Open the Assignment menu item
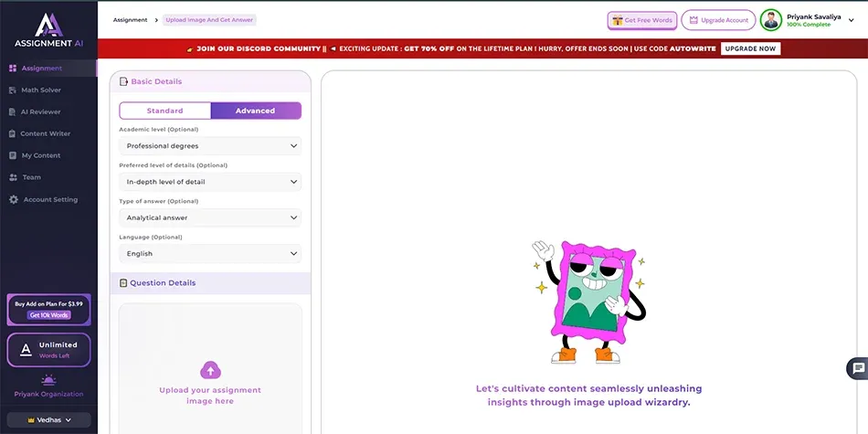Screen dimensions: 868x434 48,69
